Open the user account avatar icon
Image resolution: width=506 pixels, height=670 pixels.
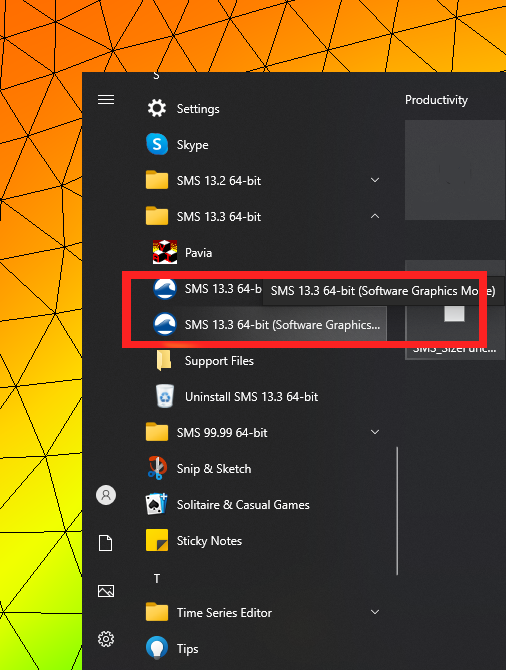[106, 495]
